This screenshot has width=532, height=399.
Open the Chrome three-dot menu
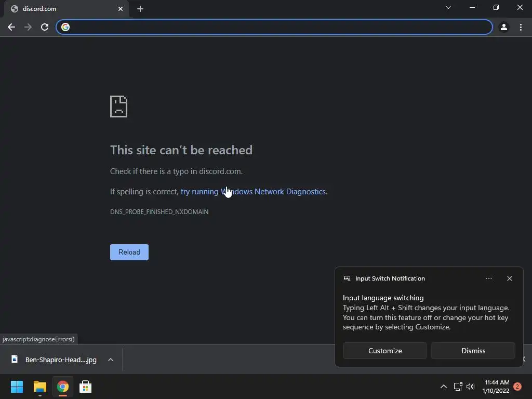(521, 27)
